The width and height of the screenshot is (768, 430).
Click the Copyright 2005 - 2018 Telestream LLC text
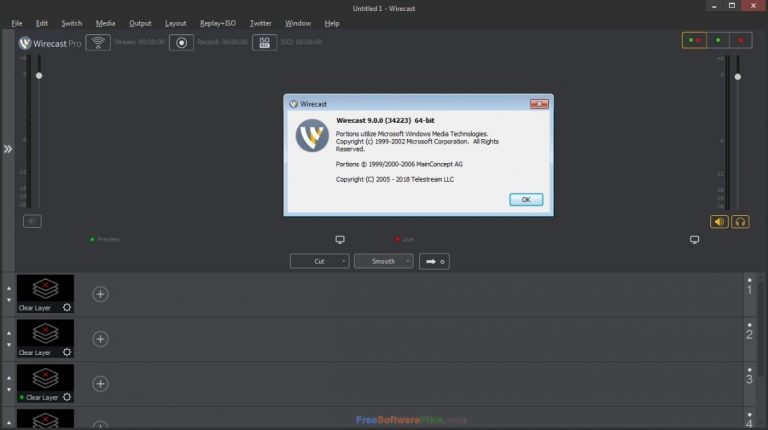point(395,179)
